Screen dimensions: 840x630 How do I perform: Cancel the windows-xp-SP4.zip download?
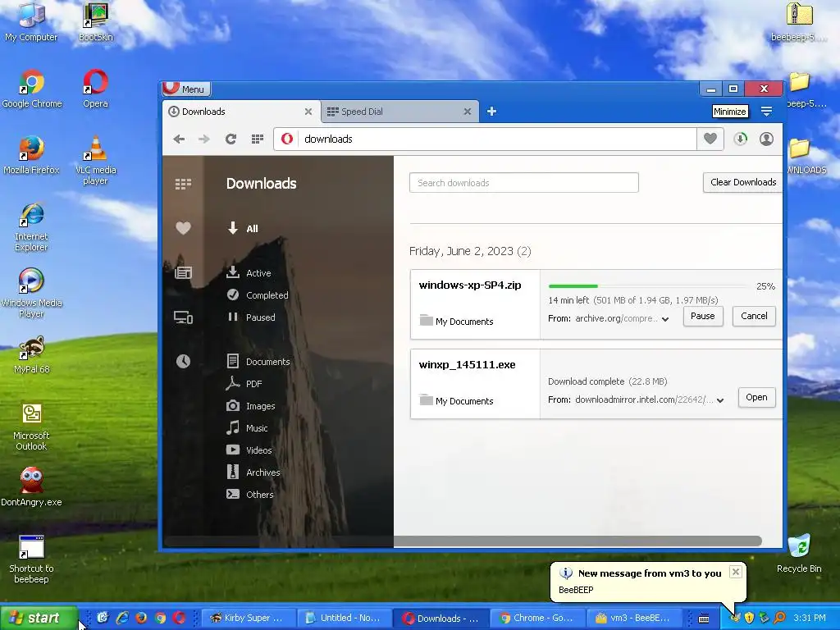click(754, 316)
